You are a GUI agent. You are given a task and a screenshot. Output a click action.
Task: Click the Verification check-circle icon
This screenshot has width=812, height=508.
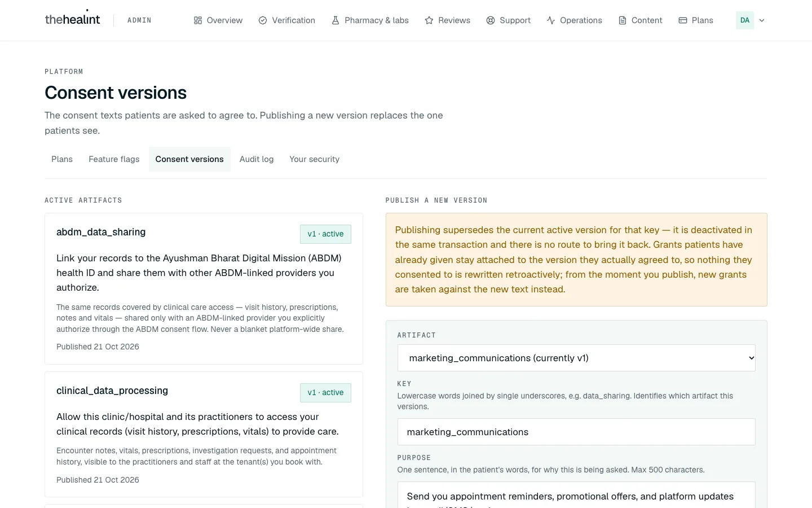(263, 20)
